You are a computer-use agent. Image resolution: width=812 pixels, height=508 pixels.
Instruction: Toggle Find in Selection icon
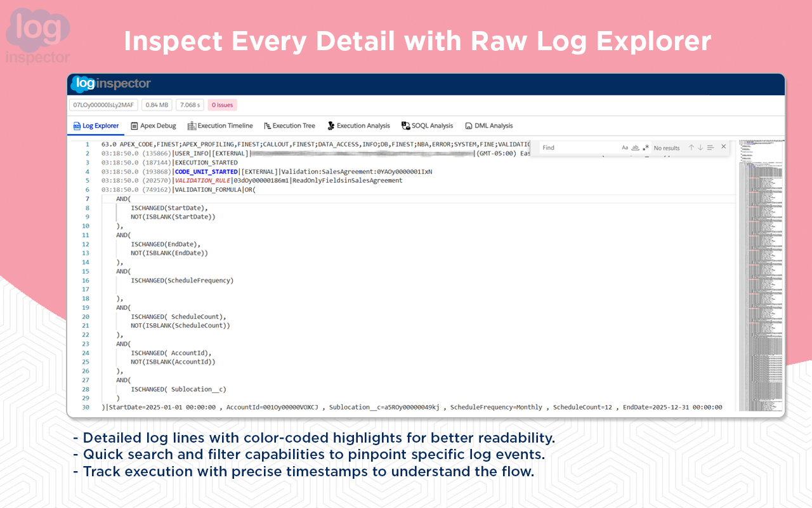710,147
